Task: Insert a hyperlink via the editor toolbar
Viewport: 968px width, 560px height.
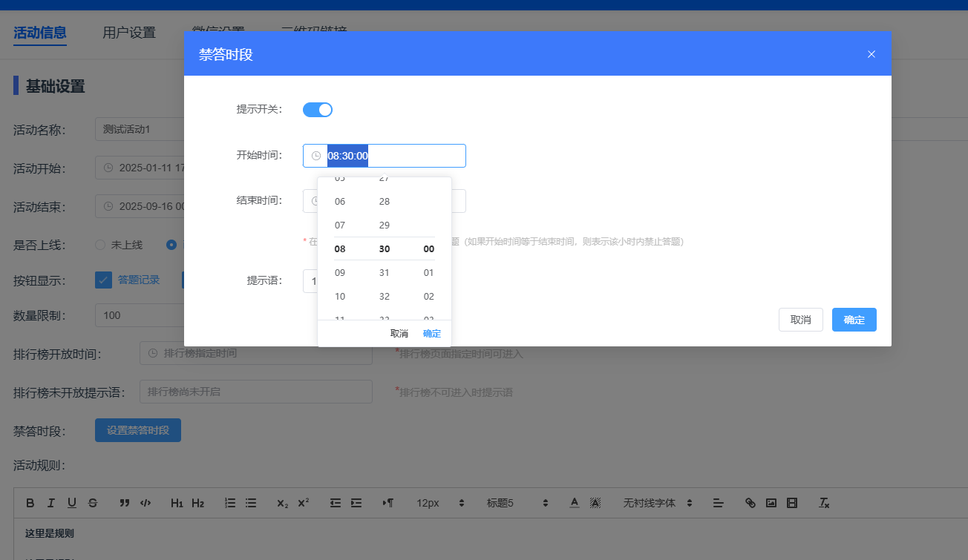Action: [x=750, y=503]
